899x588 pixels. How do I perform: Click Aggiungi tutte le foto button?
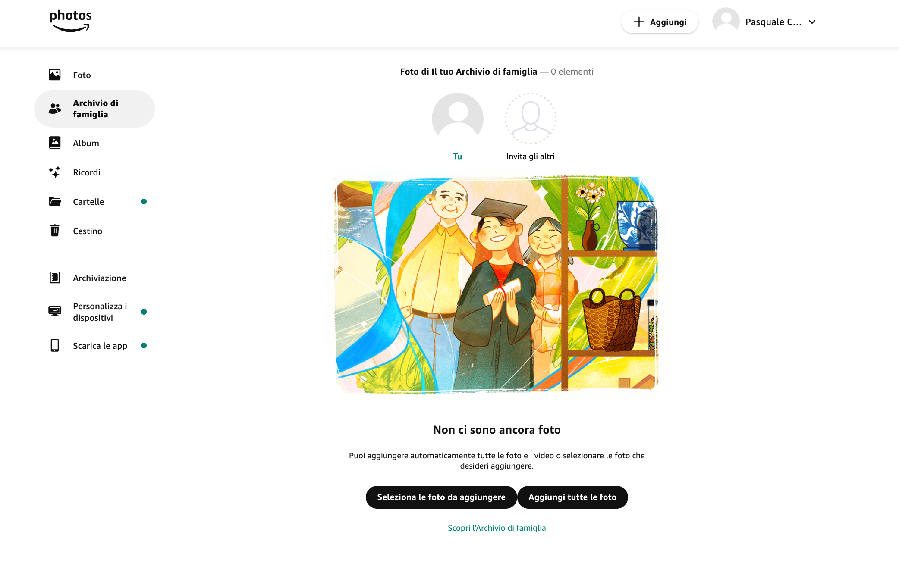(572, 497)
